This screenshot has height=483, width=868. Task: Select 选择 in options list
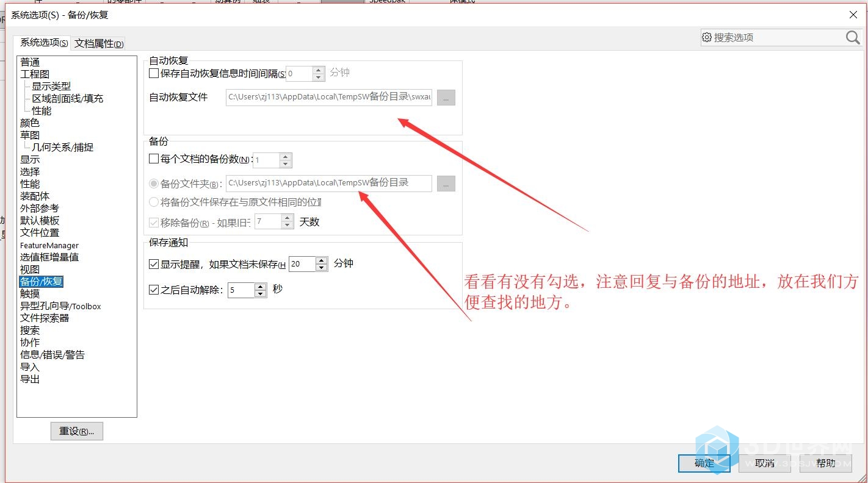pos(30,172)
